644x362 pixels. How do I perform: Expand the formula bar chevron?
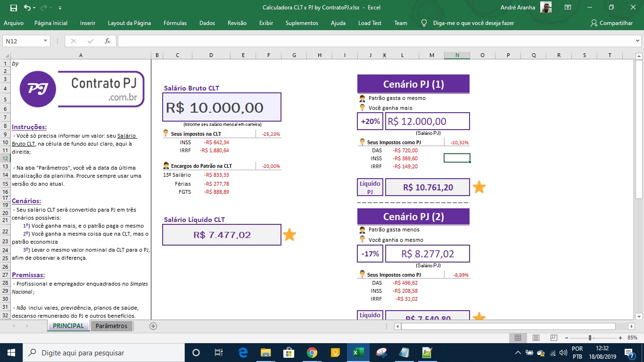[x=638, y=41]
